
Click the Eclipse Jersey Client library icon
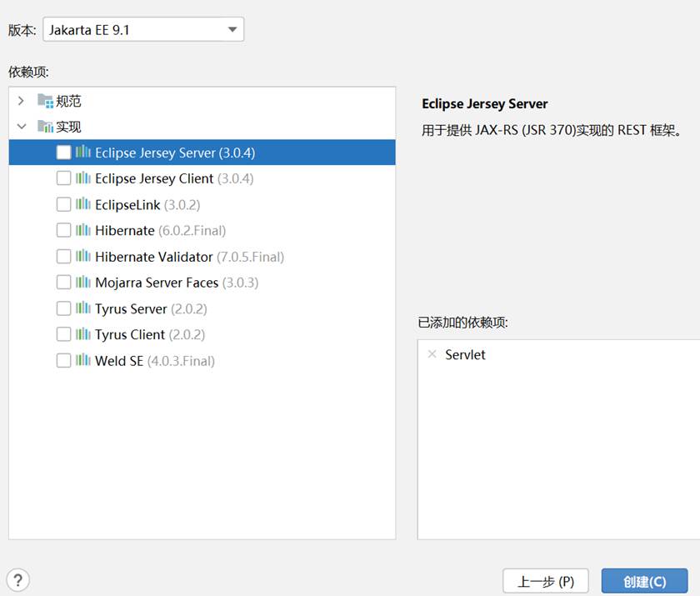(x=83, y=178)
